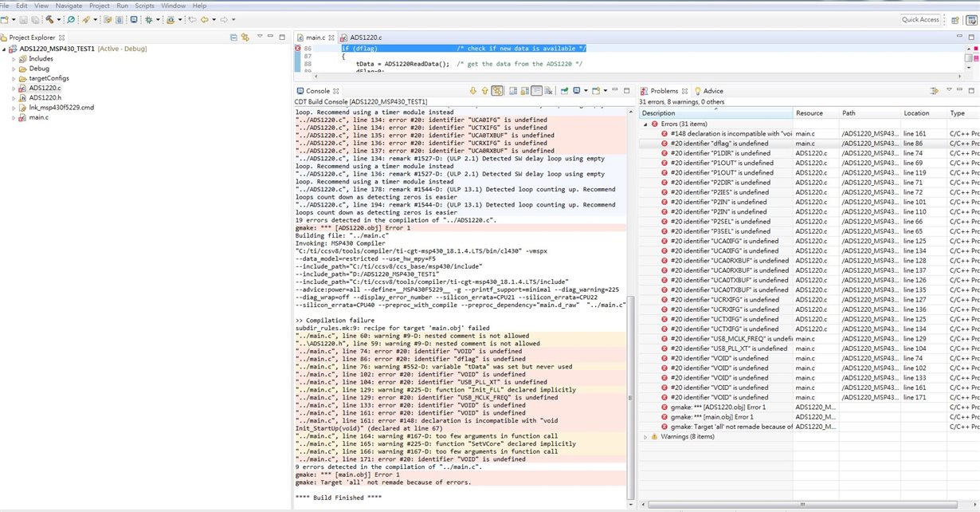The width and height of the screenshot is (980, 512).
Task: Switch to the ADS1220.c editor tab
Action: [365, 37]
